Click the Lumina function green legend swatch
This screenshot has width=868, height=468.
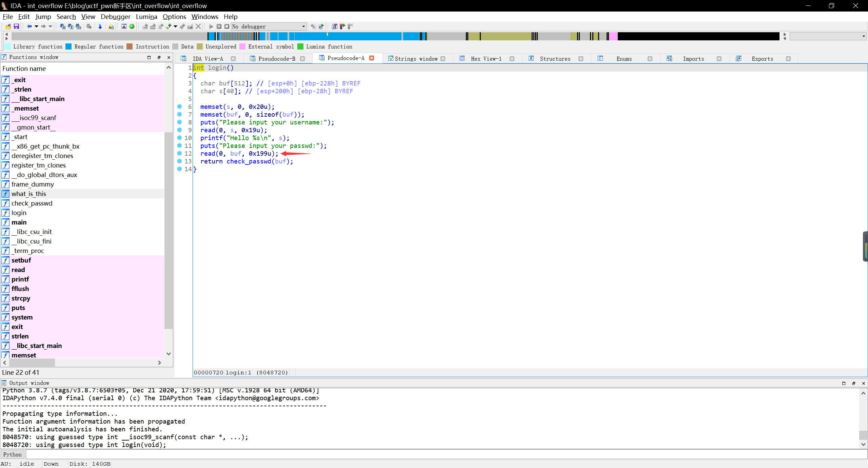coord(300,46)
